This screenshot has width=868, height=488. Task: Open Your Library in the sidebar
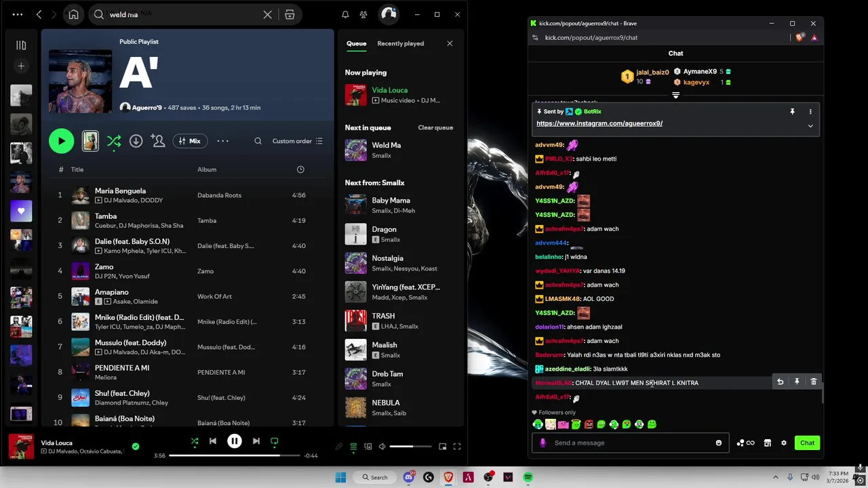(x=21, y=45)
